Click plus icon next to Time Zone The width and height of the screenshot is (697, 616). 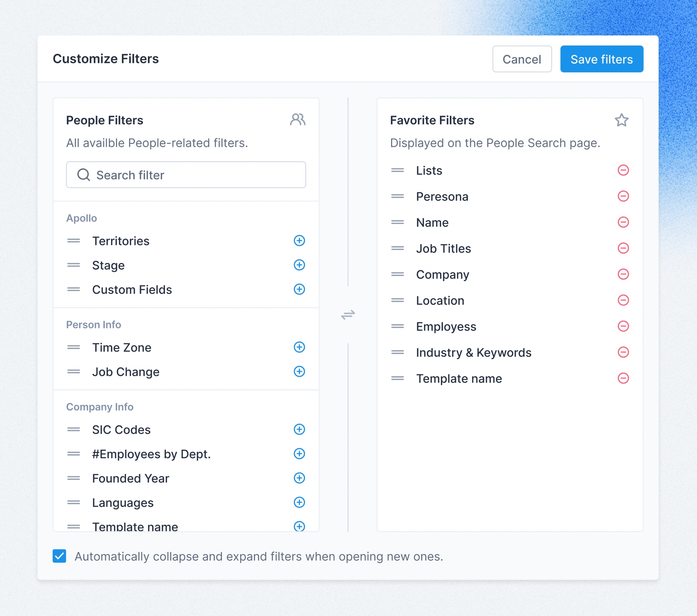pyautogui.click(x=299, y=347)
